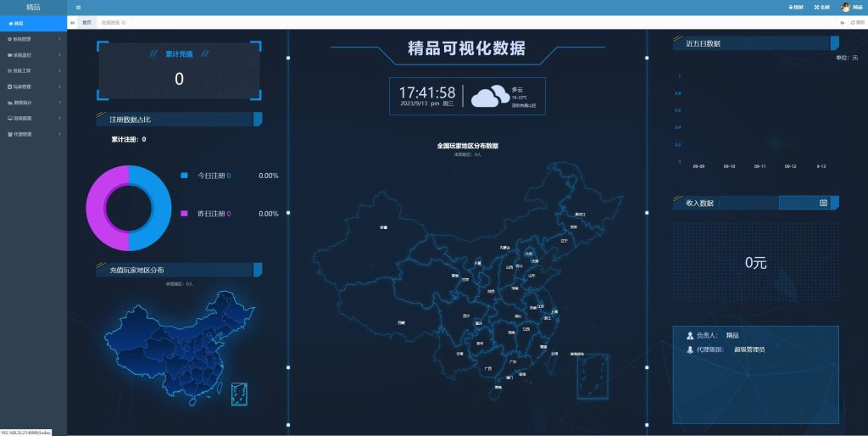The height and width of the screenshot is (436, 868).
Task: Enter fullscreen via the 全屏 icon
Action: pos(816,7)
